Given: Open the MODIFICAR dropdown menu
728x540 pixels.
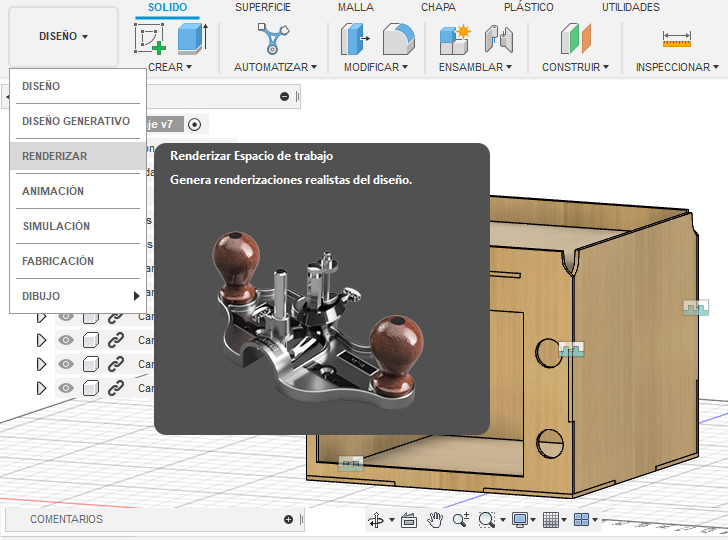Looking at the screenshot, I should 376,67.
